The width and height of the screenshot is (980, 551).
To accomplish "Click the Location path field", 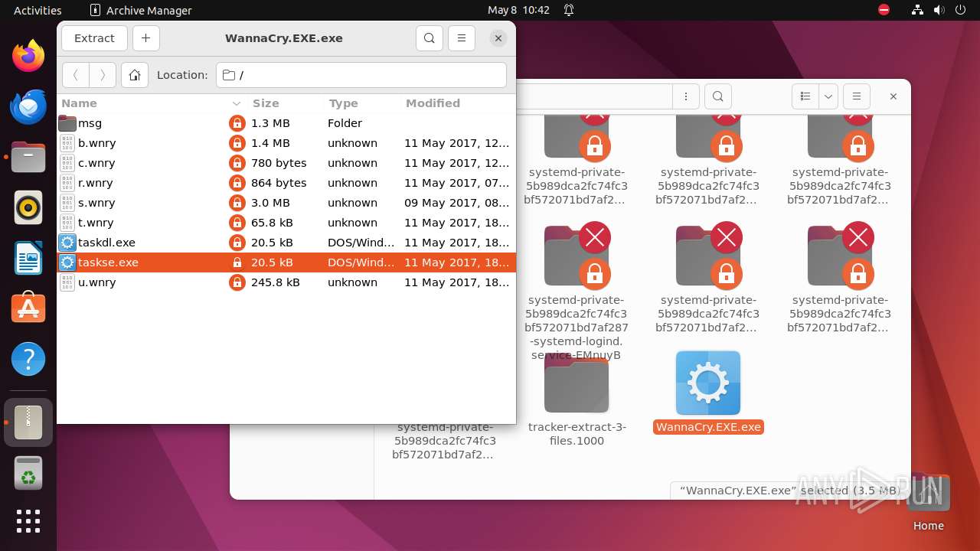I will (x=361, y=75).
